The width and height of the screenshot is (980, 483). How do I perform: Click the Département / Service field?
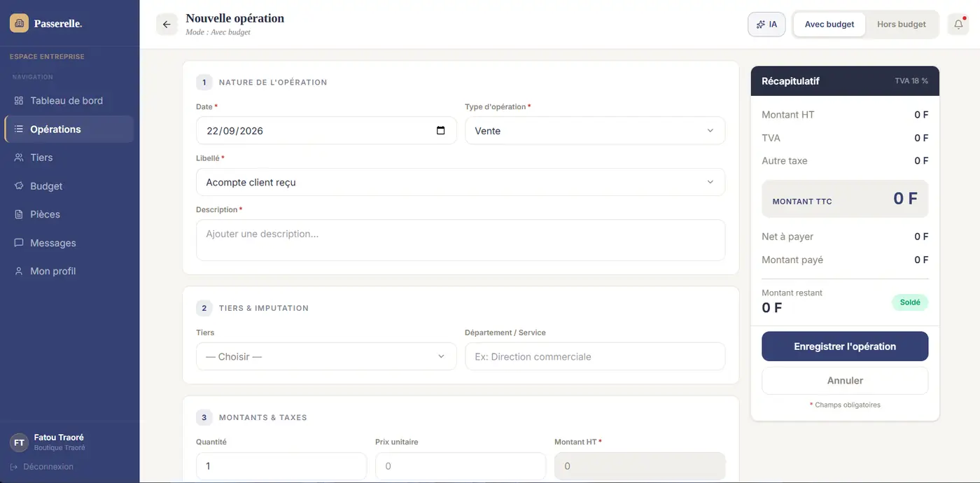coord(595,356)
